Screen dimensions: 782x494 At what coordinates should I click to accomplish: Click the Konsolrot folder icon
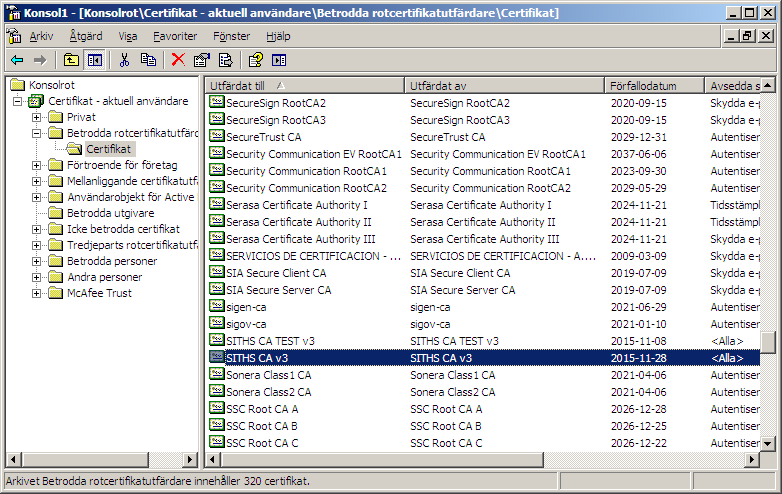18,85
